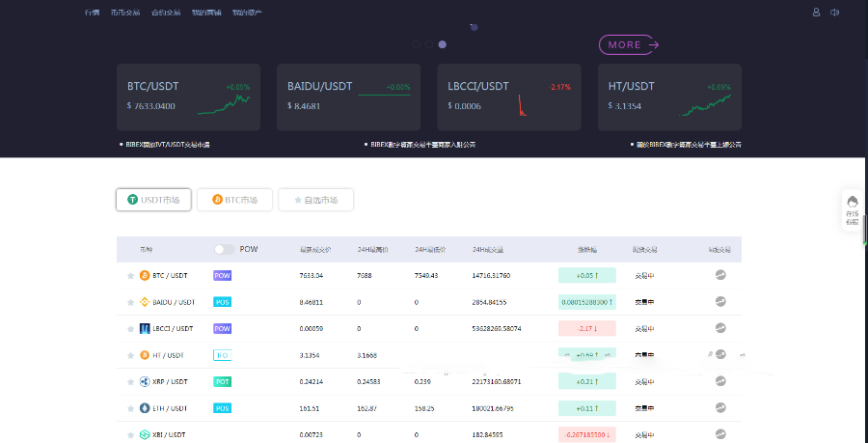Open the BTC/USDT price card
The width and height of the screenshot is (868, 443).
(x=188, y=97)
